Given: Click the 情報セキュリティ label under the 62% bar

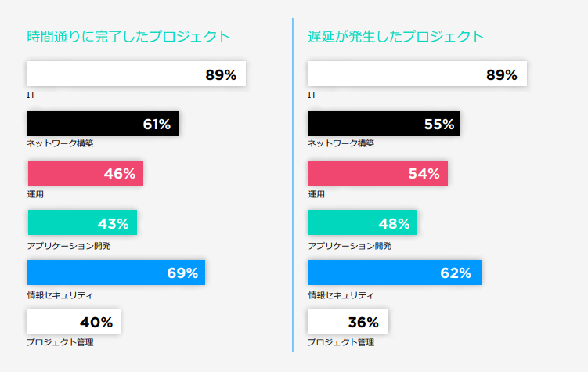Looking at the screenshot, I should pyautogui.click(x=341, y=295).
